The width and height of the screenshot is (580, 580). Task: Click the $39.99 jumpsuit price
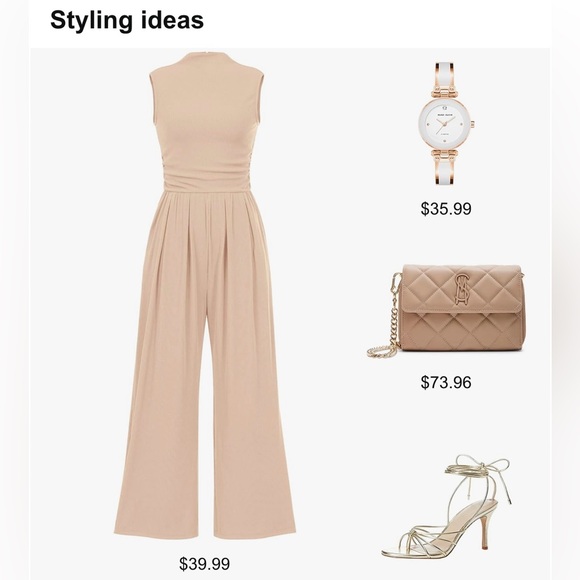[x=205, y=564]
